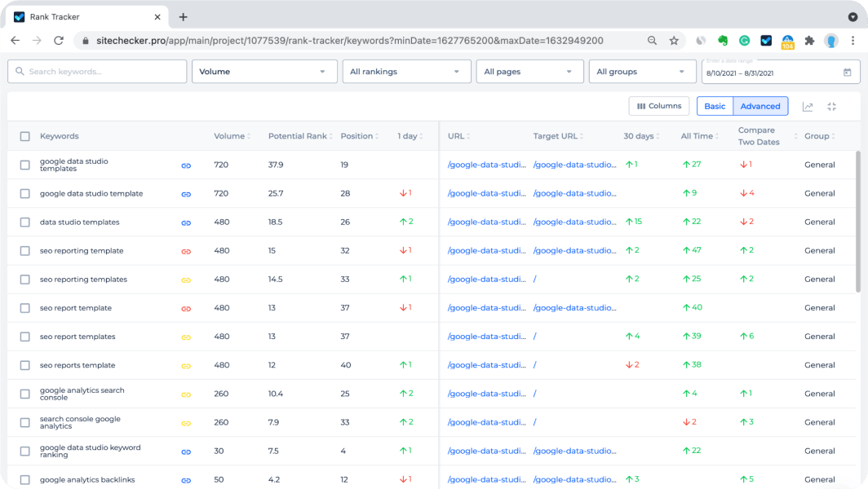The image size is (868, 489).
Task: Switch to the Advanced view tab
Action: (x=760, y=106)
